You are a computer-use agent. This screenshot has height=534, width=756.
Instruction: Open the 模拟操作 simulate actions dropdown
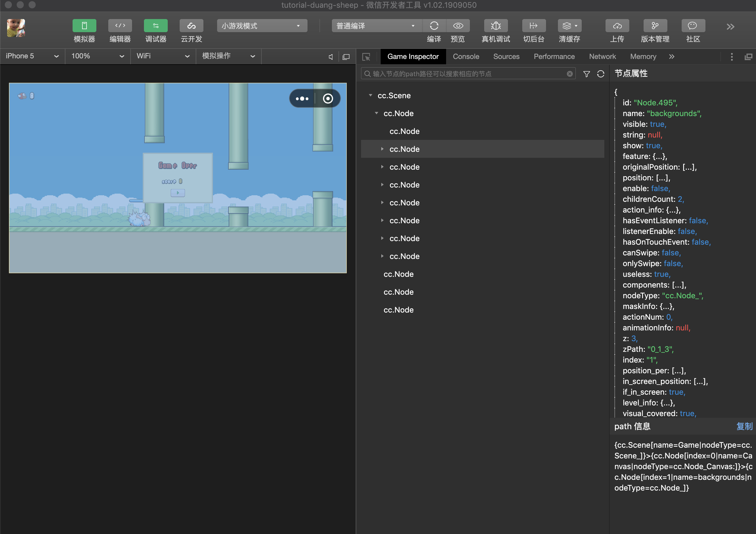point(229,56)
